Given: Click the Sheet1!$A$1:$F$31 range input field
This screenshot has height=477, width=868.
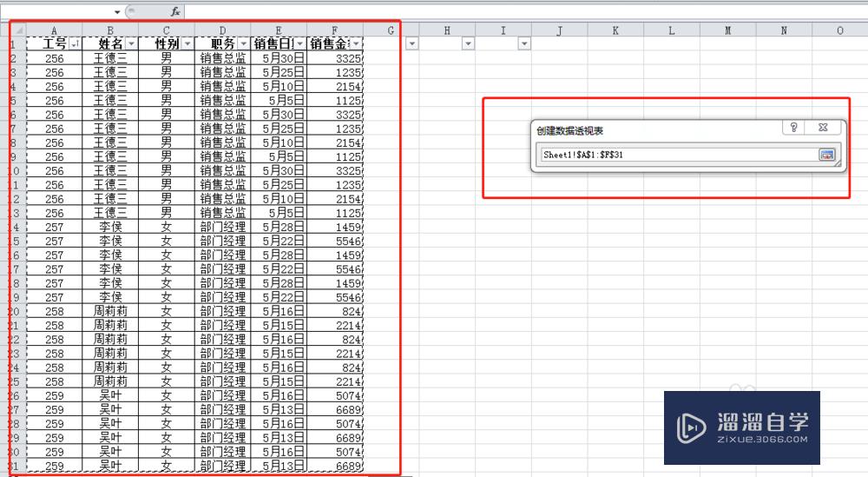Looking at the screenshot, I should tap(679, 155).
